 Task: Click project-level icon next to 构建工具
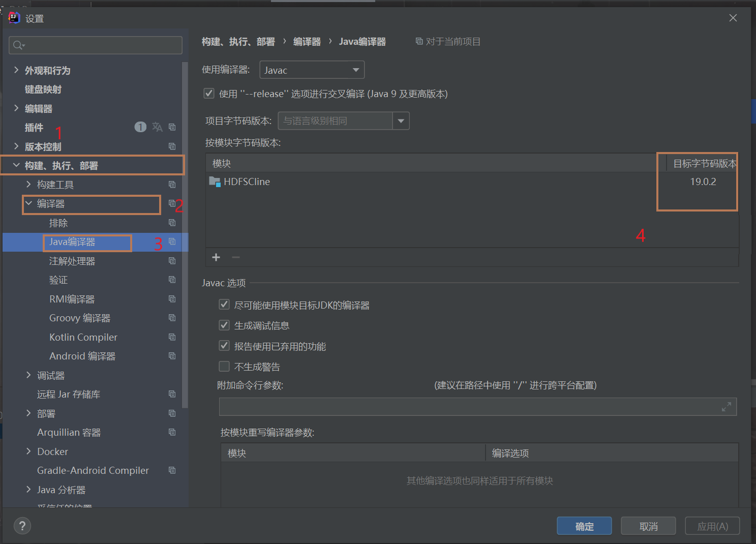coord(172,185)
